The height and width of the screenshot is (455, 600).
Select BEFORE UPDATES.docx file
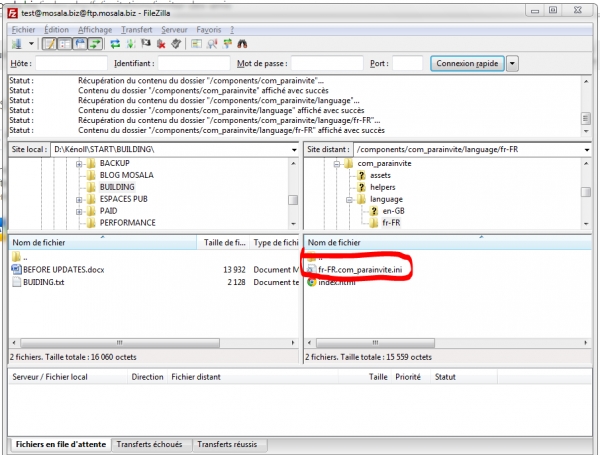pos(64,270)
